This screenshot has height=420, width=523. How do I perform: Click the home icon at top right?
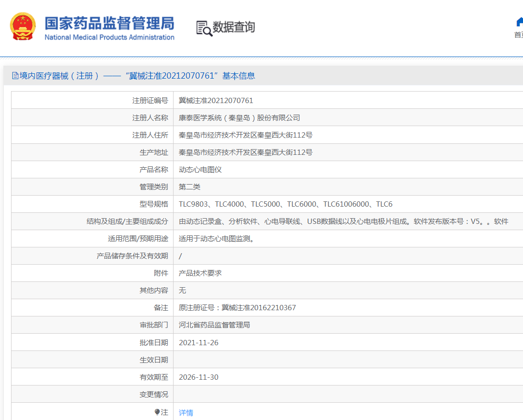click(520, 22)
